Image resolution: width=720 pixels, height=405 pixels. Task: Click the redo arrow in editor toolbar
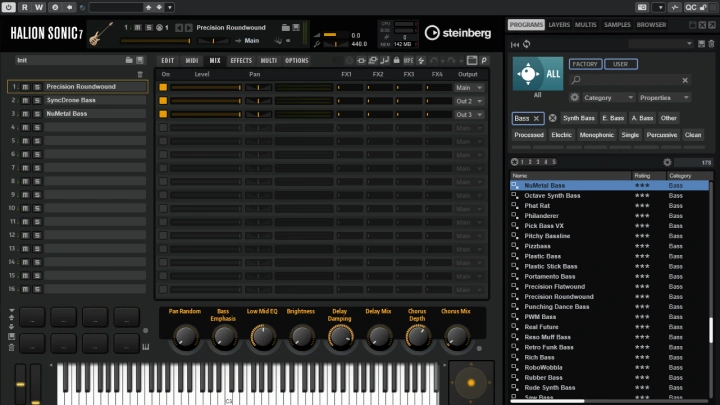(451, 61)
